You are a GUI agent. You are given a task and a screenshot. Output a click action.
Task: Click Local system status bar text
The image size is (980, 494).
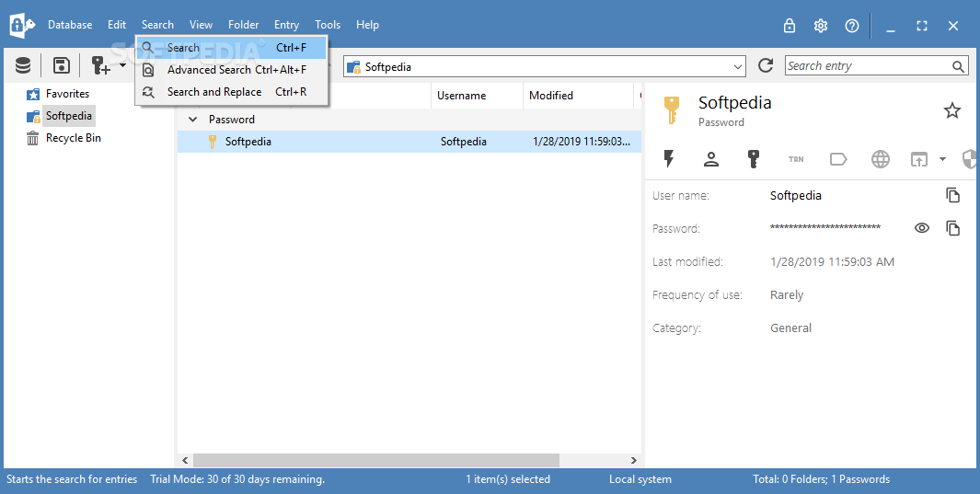click(640, 479)
